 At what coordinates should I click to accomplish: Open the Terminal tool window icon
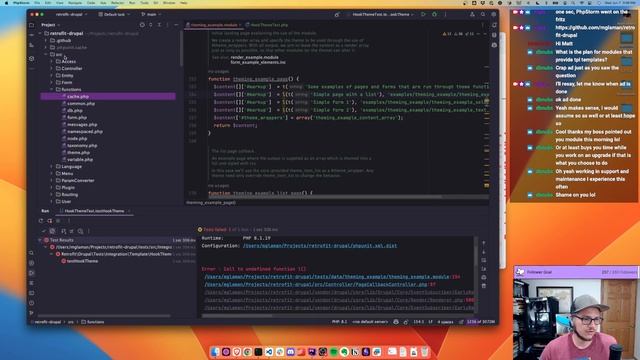click(x=32, y=293)
